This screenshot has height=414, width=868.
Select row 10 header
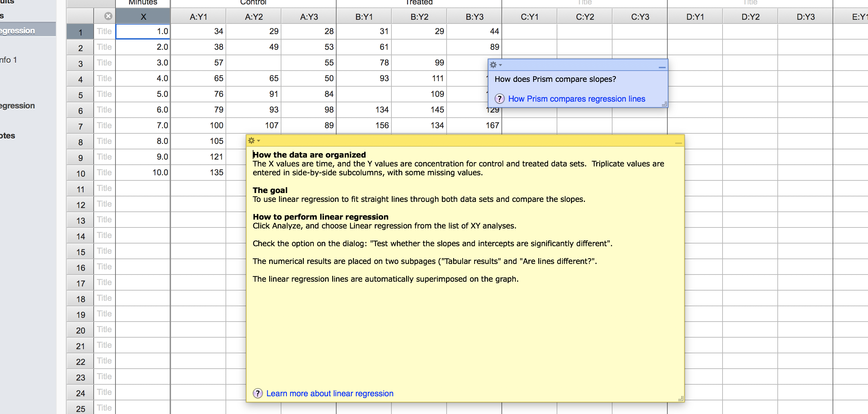[80, 173]
